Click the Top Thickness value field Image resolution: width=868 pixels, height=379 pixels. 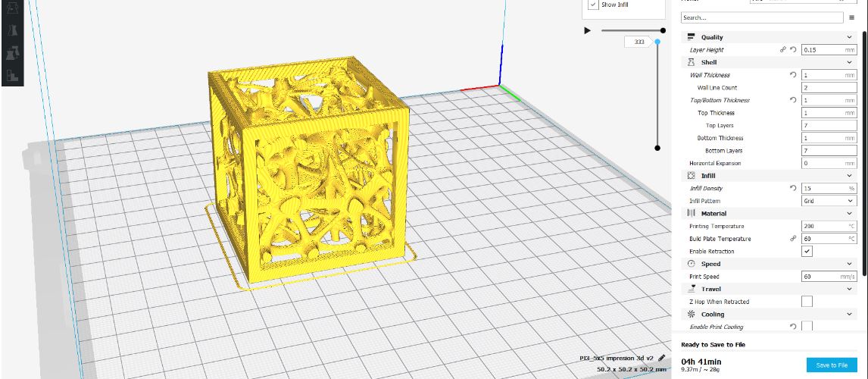829,112
